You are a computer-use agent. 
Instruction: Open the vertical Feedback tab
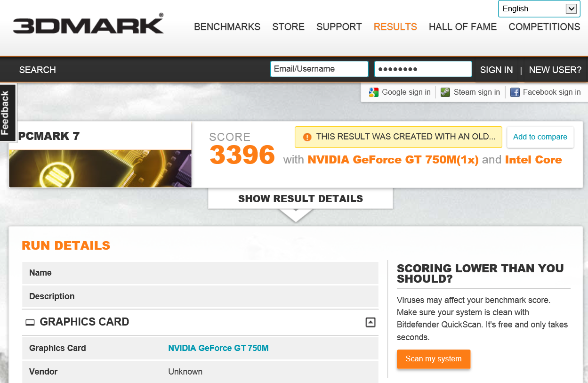tap(8, 114)
